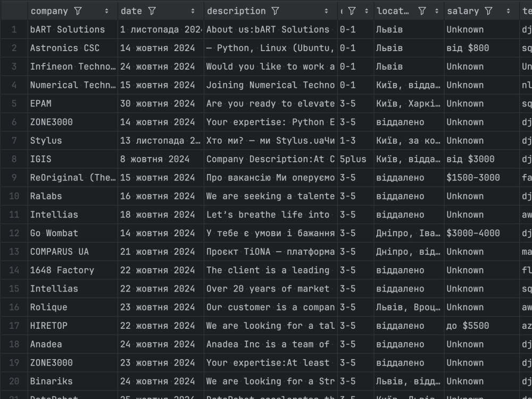
Task: Sort by salary column arrows
Action: 508,11
